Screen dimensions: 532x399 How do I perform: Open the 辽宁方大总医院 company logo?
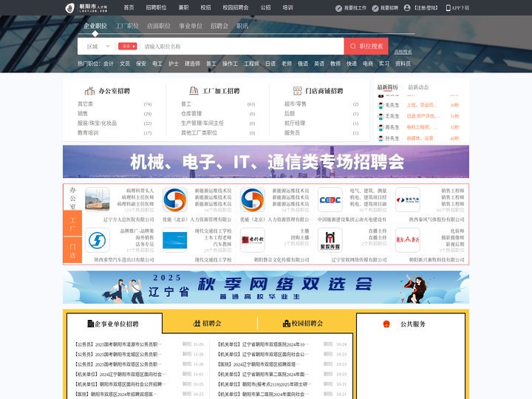98,199
